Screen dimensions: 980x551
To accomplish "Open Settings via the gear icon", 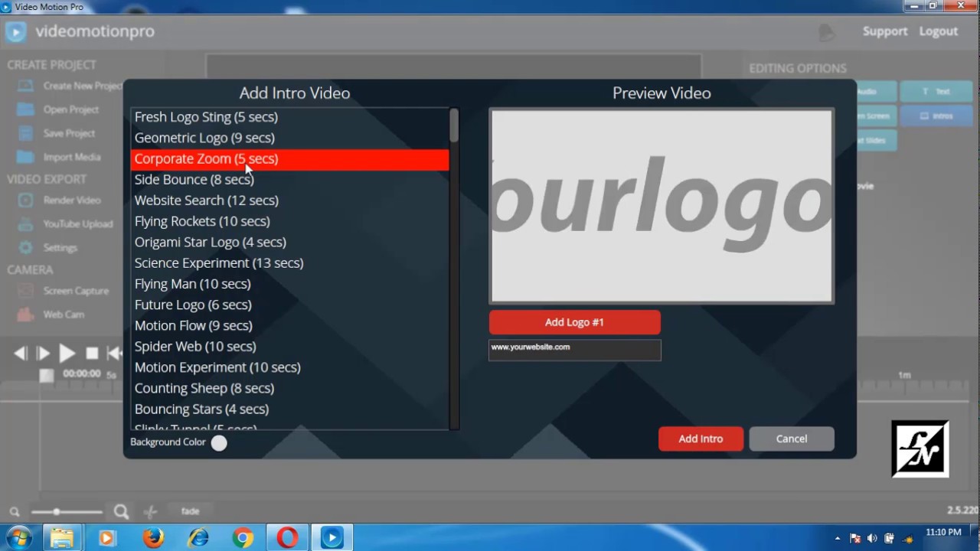I will [x=26, y=247].
